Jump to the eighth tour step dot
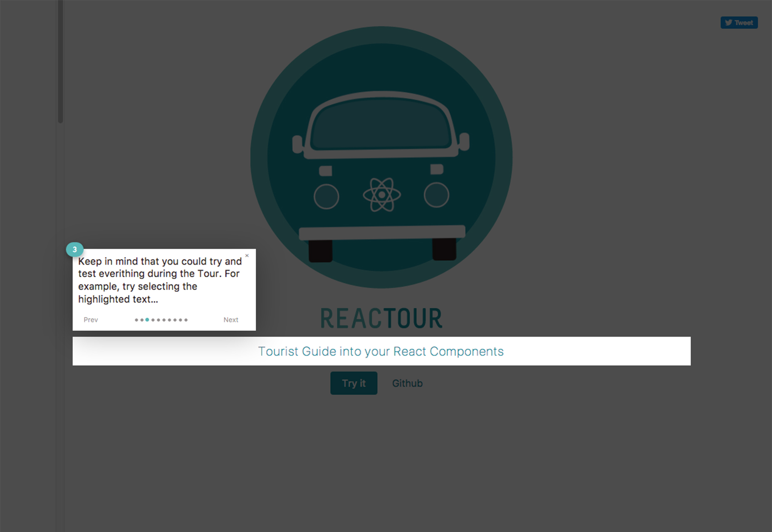The width and height of the screenshot is (772, 532). tap(175, 320)
